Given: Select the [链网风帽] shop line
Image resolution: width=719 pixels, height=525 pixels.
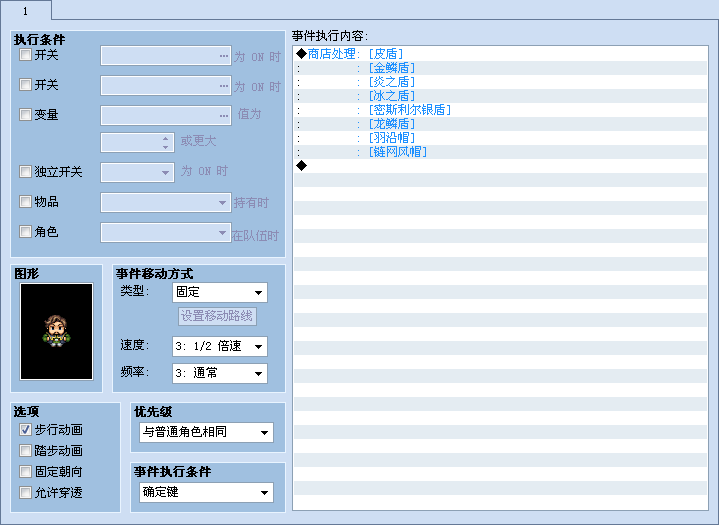Looking at the screenshot, I should [501, 152].
